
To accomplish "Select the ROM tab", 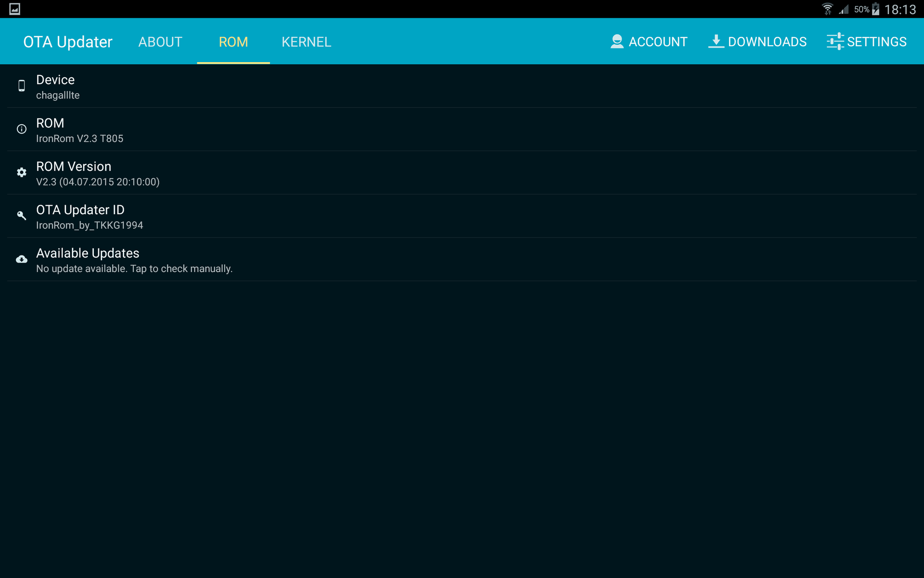I will pyautogui.click(x=233, y=42).
